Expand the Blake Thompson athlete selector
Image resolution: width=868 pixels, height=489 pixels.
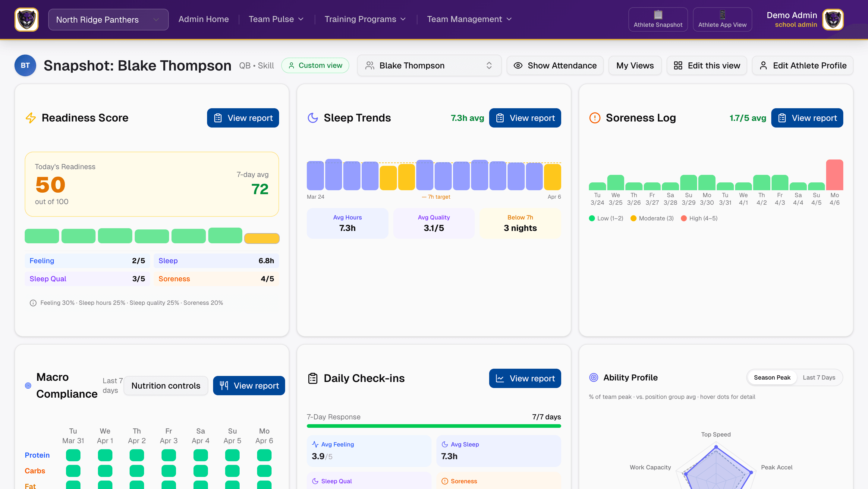(429, 65)
